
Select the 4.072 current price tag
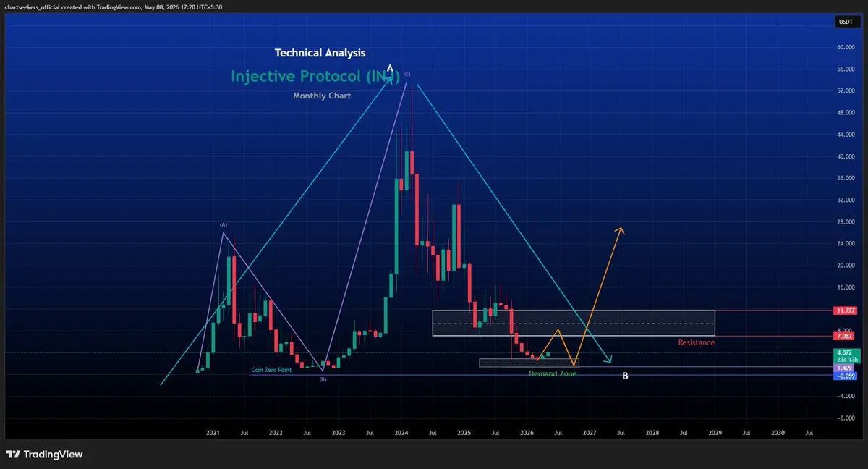(843, 352)
